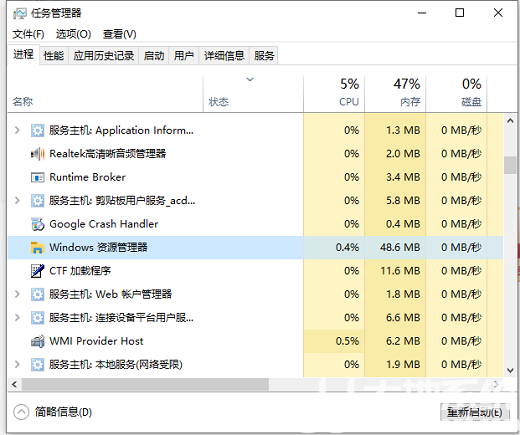Maximize the 任务管理器 window

coord(460,13)
